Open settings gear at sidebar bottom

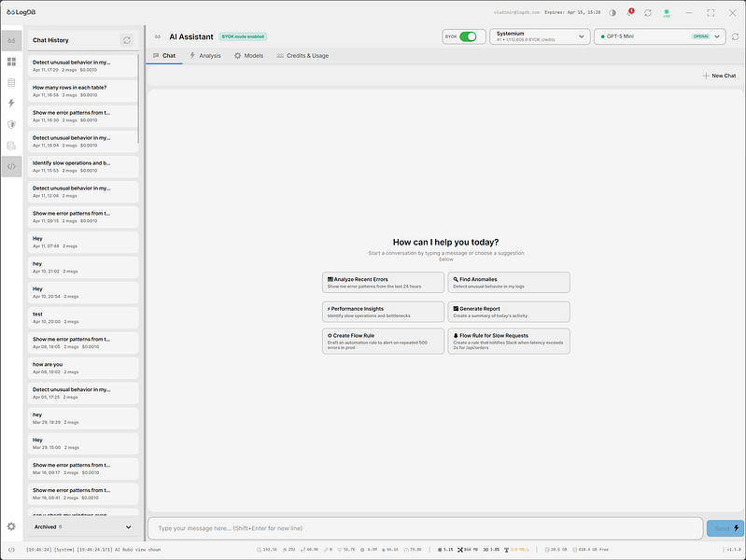(x=11, y=526)
